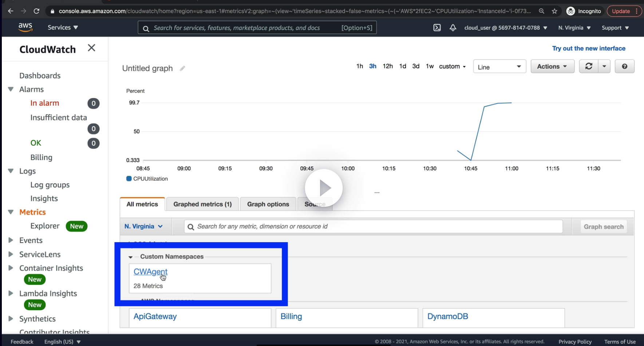This screenshot has width=644, height=346.
Task: Focus the metric search field
Action: click(373, 227)
